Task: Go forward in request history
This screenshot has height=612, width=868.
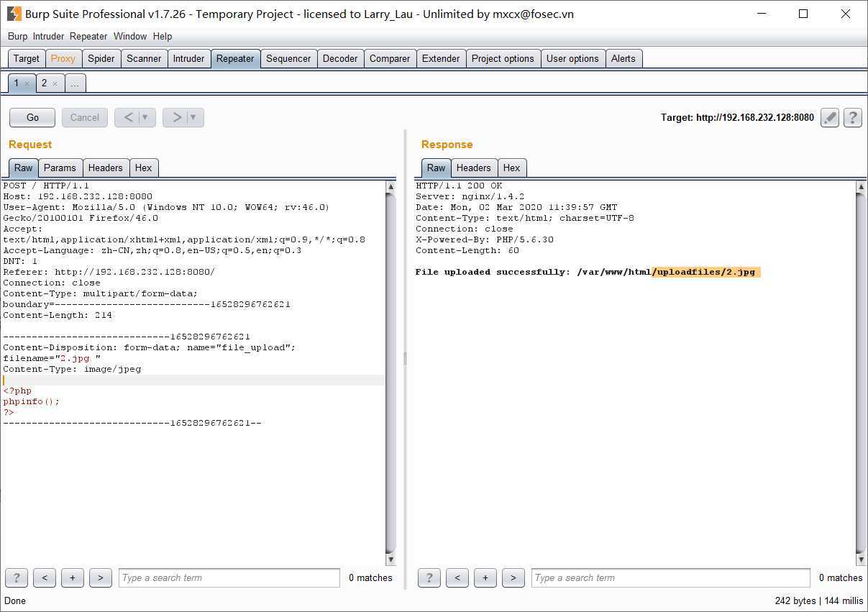Action: (176, 117)
